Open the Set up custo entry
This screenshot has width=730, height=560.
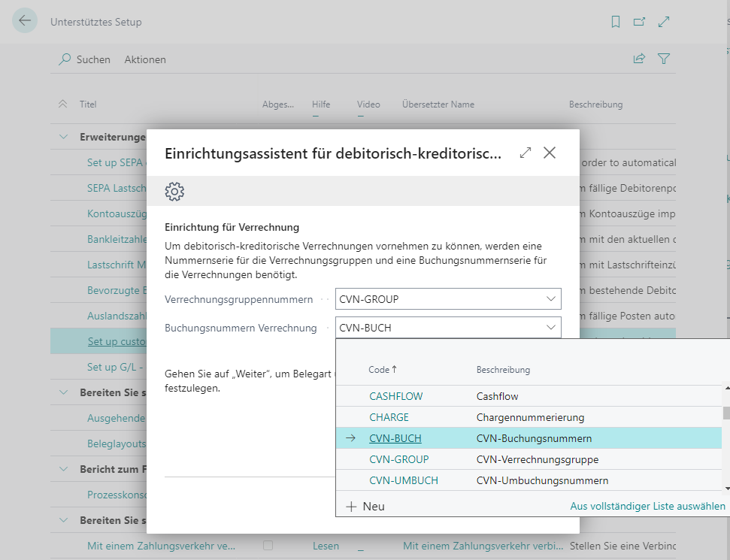pyautogui.click(x=117, y=341)
